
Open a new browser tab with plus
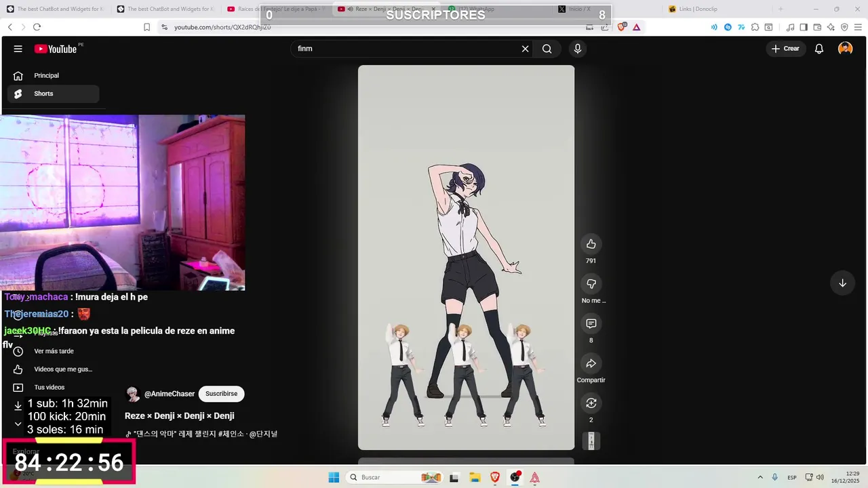(x=781, y=9)
